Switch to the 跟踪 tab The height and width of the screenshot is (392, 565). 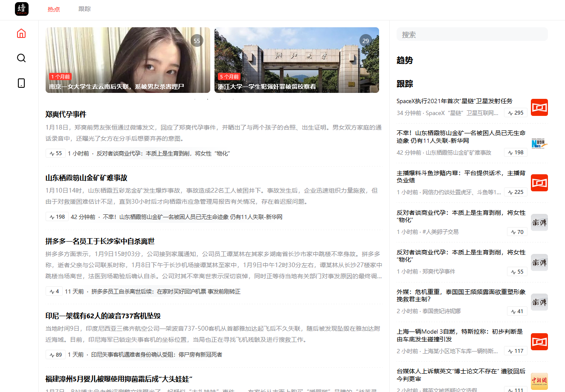click(84, 9)
